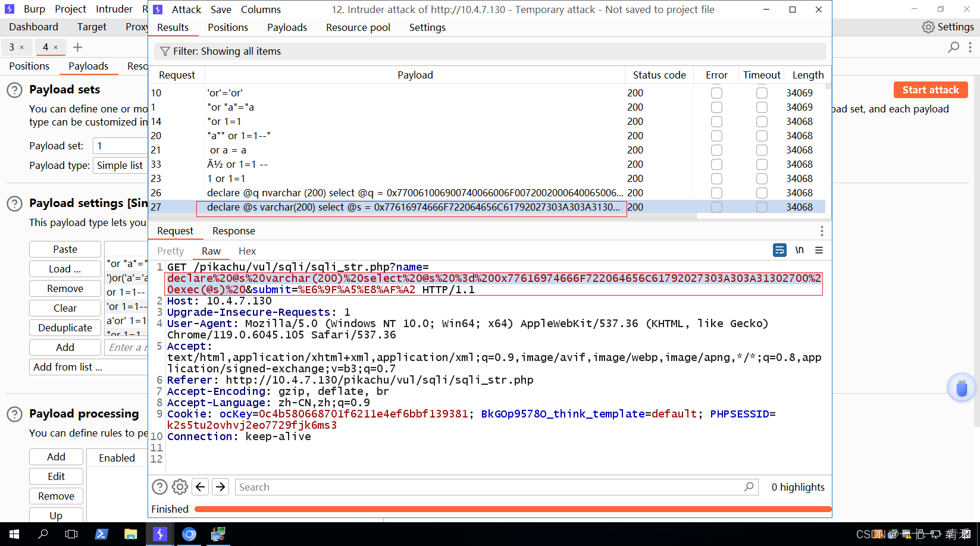
Task: Close Intruder tab 4
Action: tap(56, 47)
